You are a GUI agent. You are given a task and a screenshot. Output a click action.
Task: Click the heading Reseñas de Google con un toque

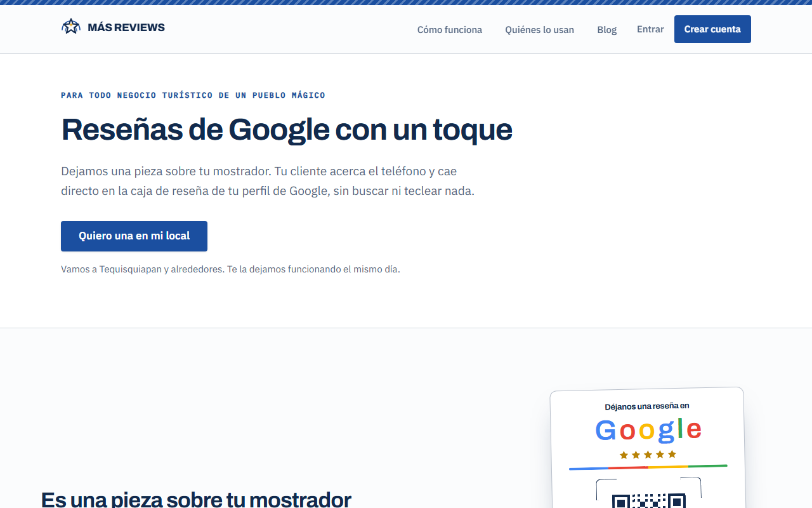click(x=287, y=130)
